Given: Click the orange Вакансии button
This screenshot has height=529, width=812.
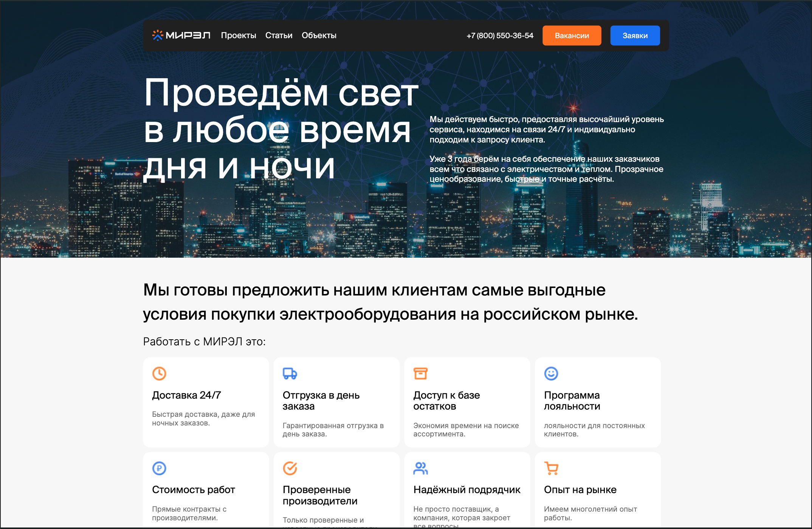Looking at the screenshot, I should pyautogui.click(x=572, y=36).
